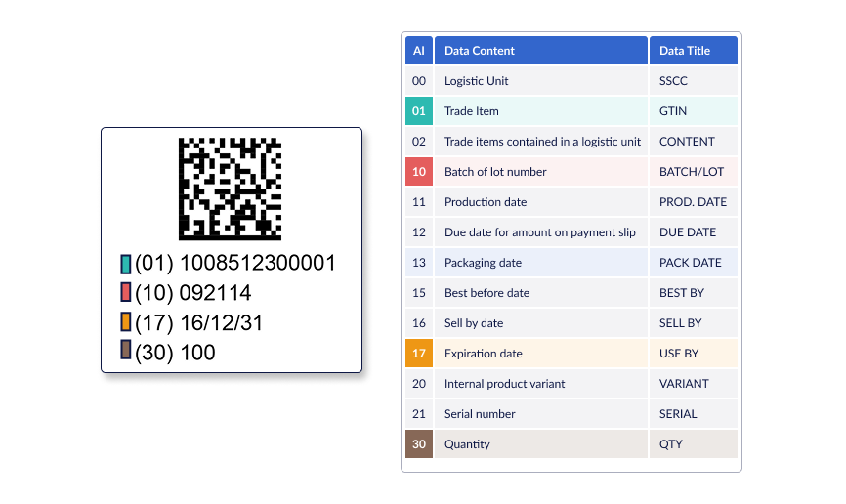Viewport: 846px width, 504px height.
Task: Click the AI cell 12
Action: click(x=419, y=232)
